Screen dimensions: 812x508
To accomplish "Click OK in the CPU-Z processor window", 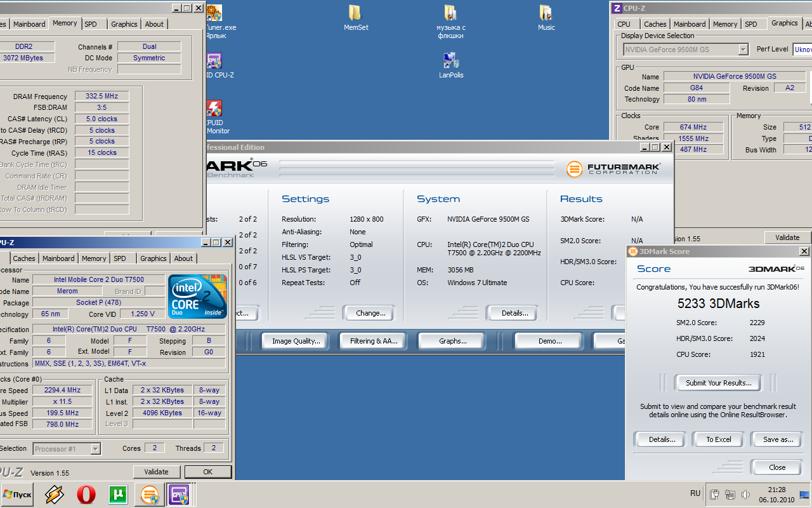I will 207,472.
